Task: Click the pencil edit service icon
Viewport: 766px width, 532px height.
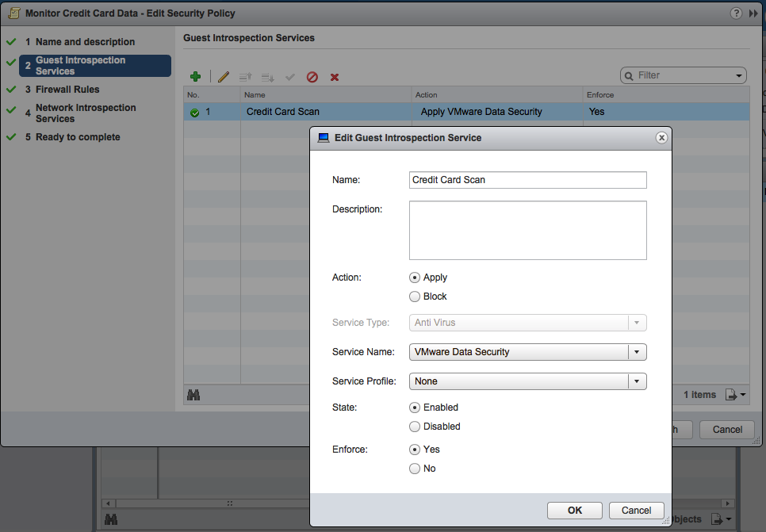Action: (224, 77)
